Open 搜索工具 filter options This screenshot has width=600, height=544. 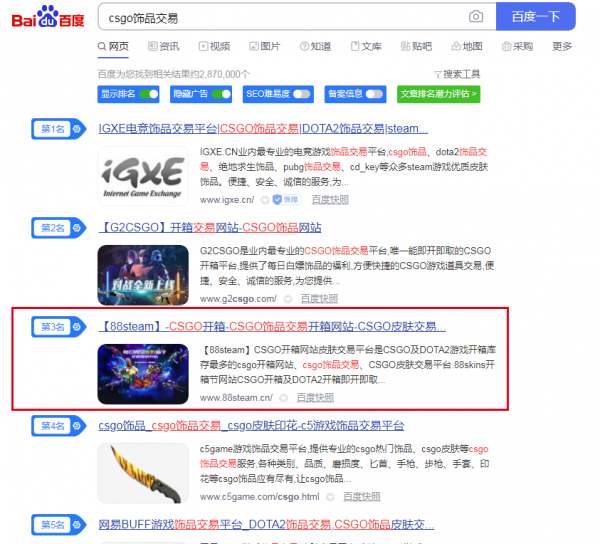(457, 74)
